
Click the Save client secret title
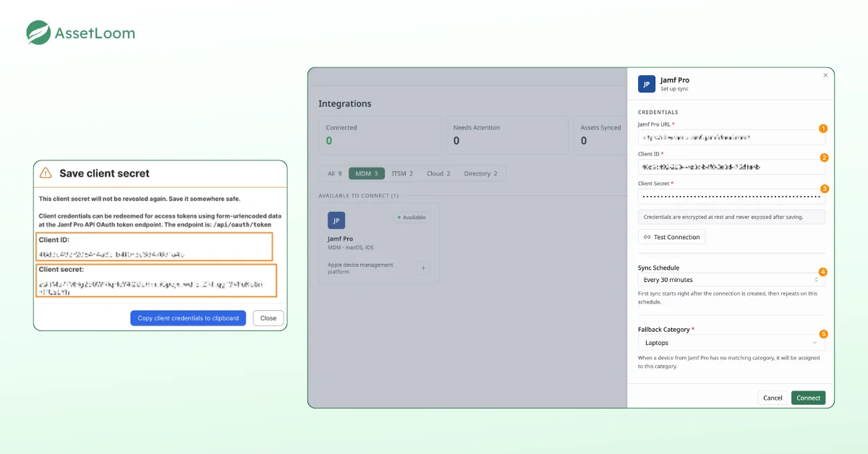(104, 174)
